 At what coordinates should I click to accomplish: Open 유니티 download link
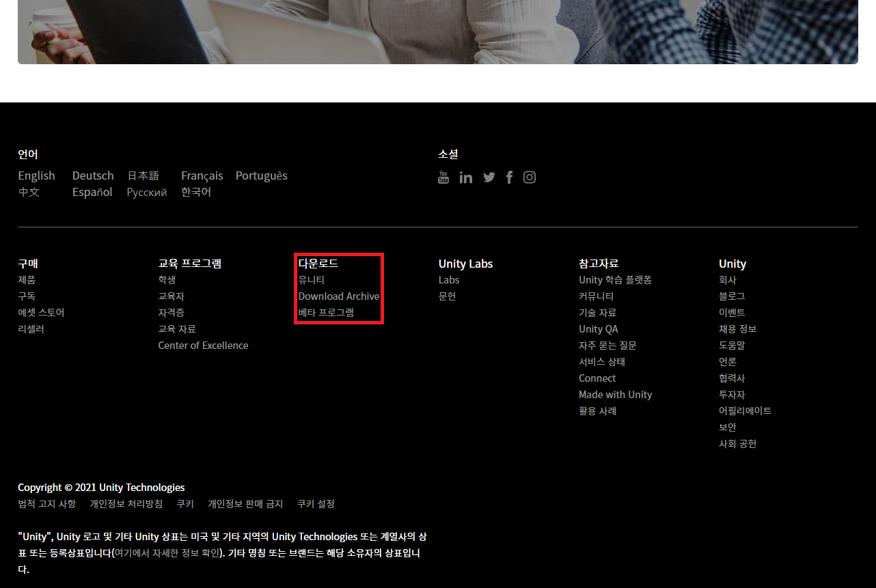tap(312, 280)
